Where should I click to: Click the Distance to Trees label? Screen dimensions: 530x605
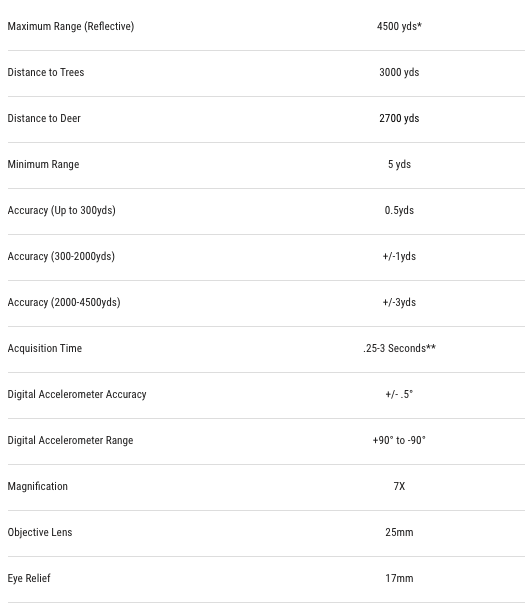point(46,72)
